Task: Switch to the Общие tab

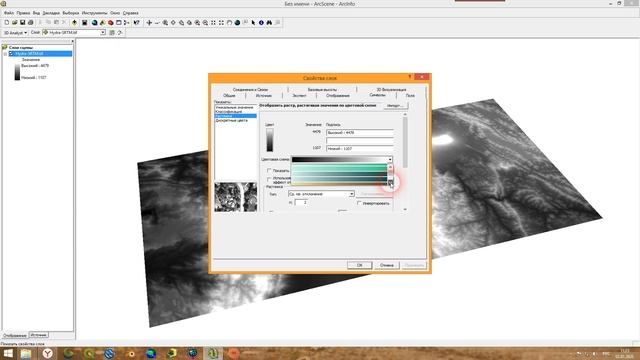Action: click(229, 96)
